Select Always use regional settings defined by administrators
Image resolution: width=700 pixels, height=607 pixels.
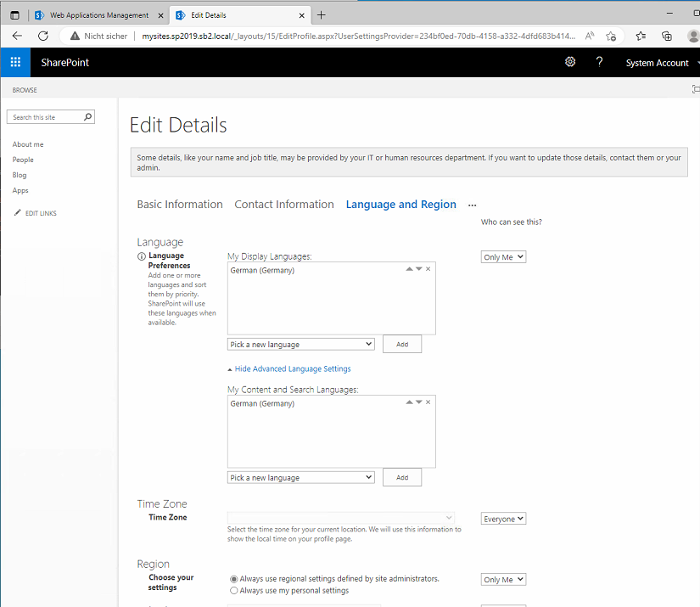click(x=233, y=579)
